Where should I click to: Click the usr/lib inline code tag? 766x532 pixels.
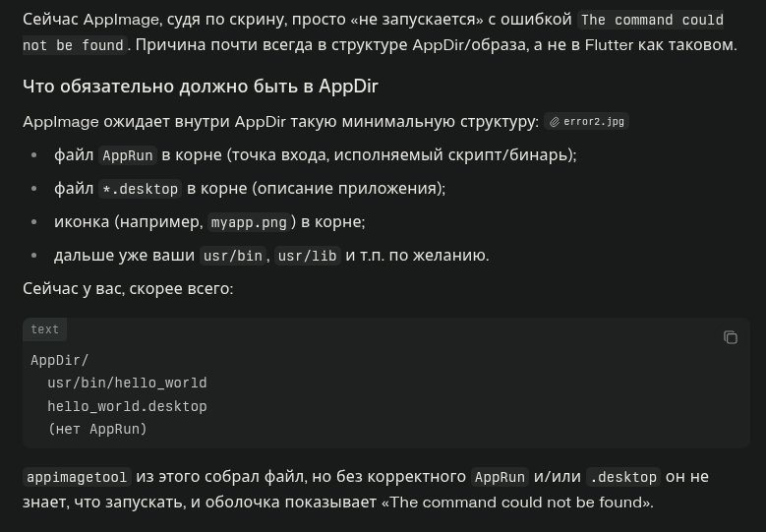tap(307, 256)
